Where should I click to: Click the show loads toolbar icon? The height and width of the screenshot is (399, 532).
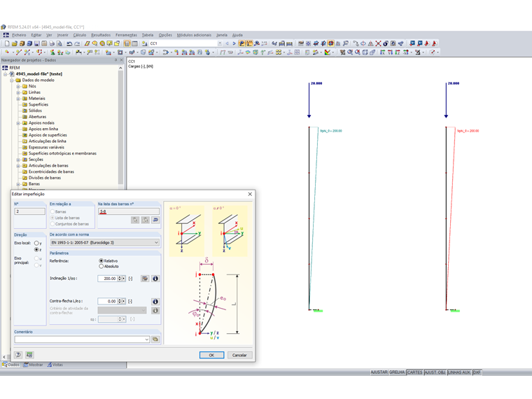pos(241,43)
